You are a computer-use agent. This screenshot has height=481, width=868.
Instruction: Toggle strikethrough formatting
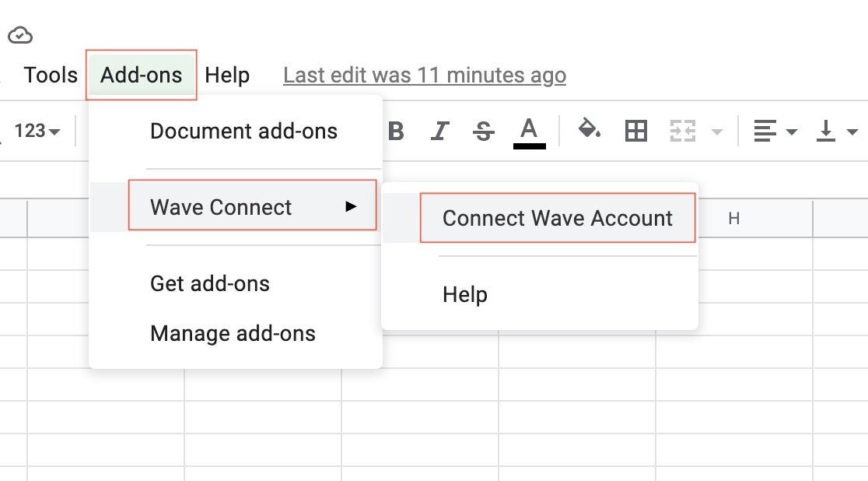point(483,131)
